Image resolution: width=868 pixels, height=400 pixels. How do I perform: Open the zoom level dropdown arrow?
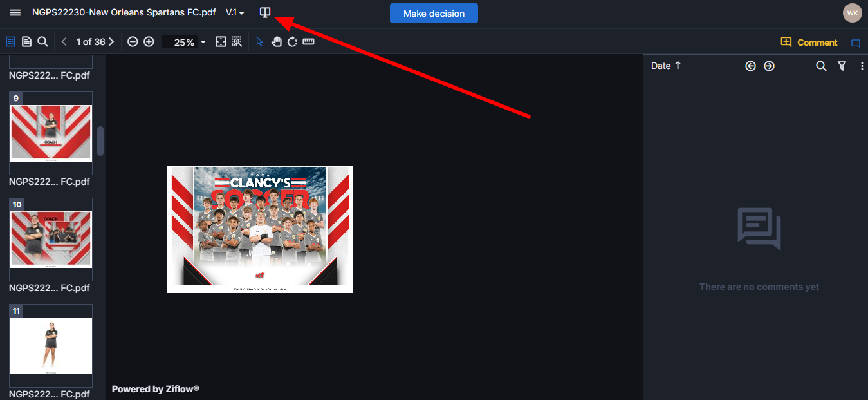click(203, 42)
